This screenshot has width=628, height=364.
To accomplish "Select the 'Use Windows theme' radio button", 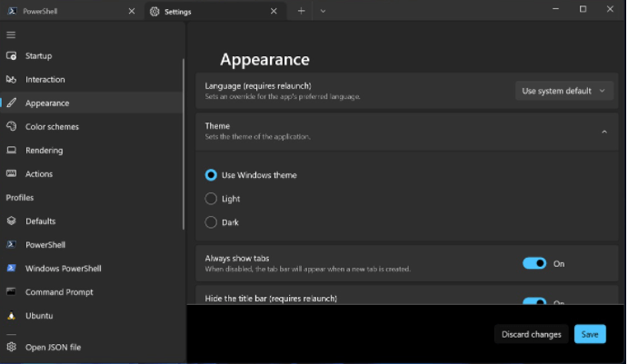I will point(211,175).
